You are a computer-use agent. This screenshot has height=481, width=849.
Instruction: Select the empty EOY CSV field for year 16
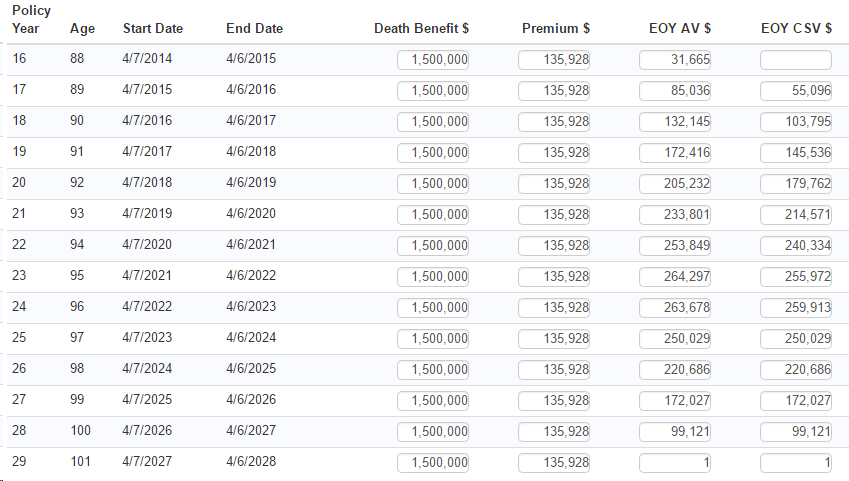pos(796,60)
